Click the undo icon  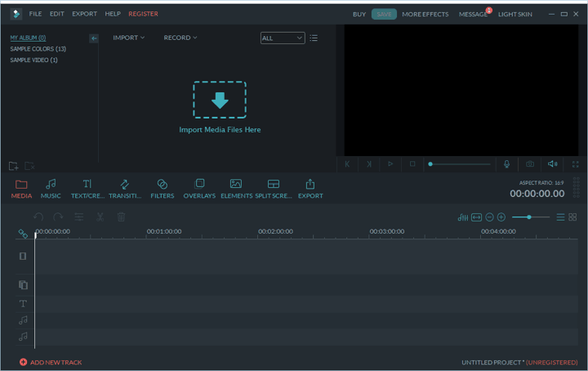coord(38,217)
